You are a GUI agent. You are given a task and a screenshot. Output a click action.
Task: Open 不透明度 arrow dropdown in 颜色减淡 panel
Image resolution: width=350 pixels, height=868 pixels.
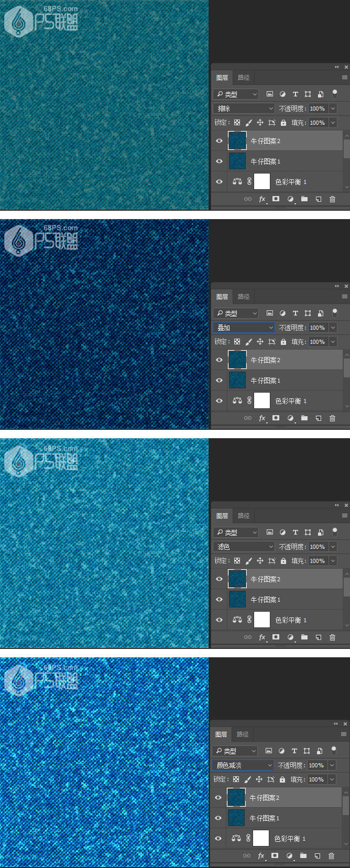(331, 765)
